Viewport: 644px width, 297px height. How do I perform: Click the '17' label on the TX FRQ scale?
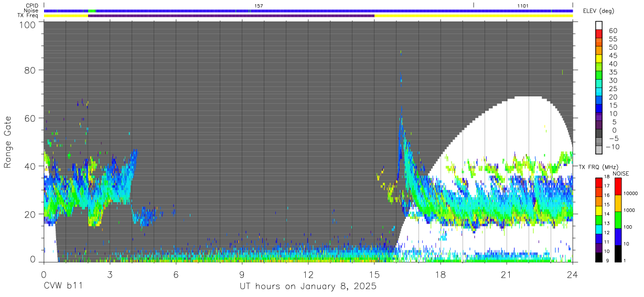[x=608, y=186]
